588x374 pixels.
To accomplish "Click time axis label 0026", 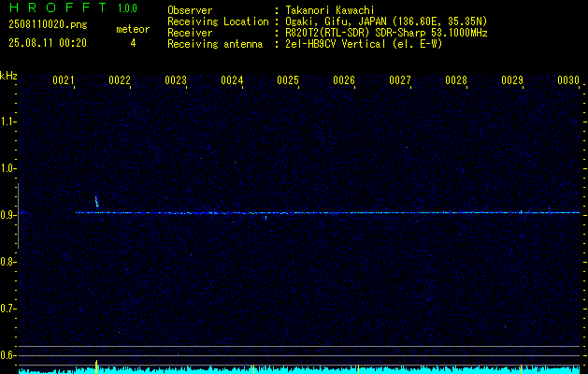I will pos(344,80).
